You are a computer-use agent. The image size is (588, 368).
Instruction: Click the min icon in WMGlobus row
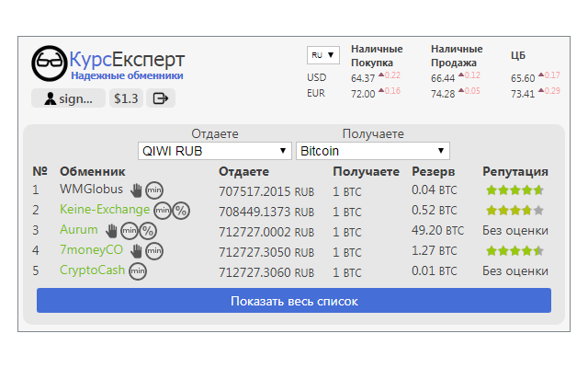[x=154, y=190]
